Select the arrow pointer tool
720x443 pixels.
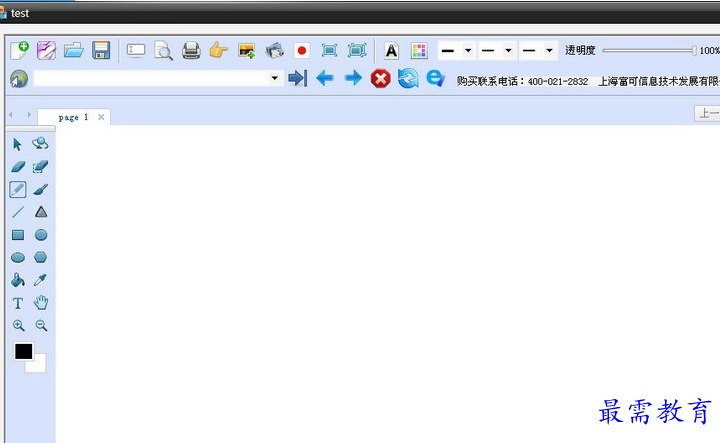tap(17, 145)
